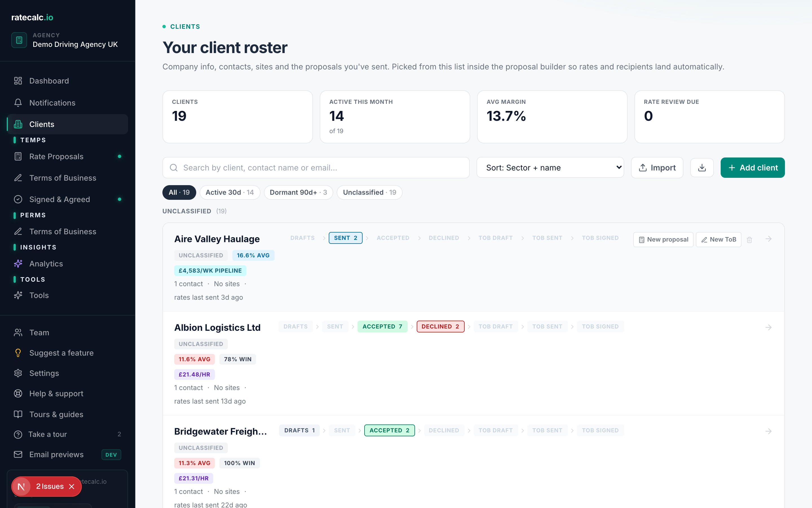Click DECLINED 2 stage on Albion Logistics
The width and height of the screenshot is (812, 508).
tap(441, 327)
